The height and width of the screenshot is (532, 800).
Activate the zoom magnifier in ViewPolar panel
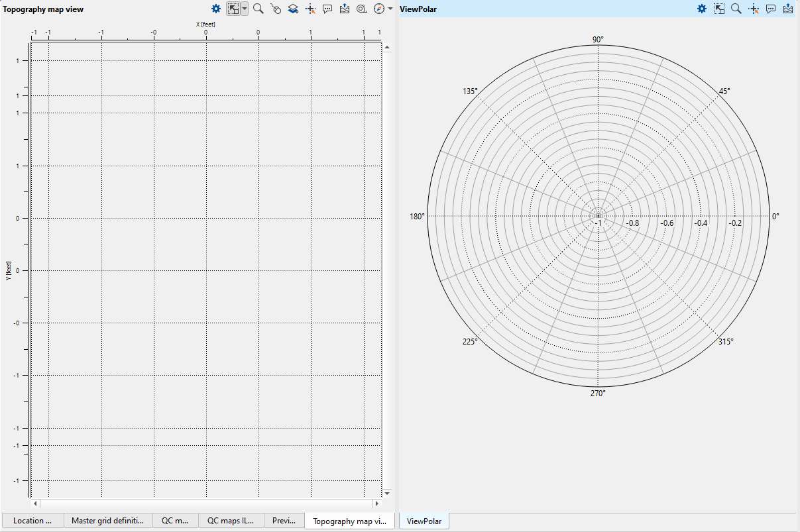pos(736,9)
